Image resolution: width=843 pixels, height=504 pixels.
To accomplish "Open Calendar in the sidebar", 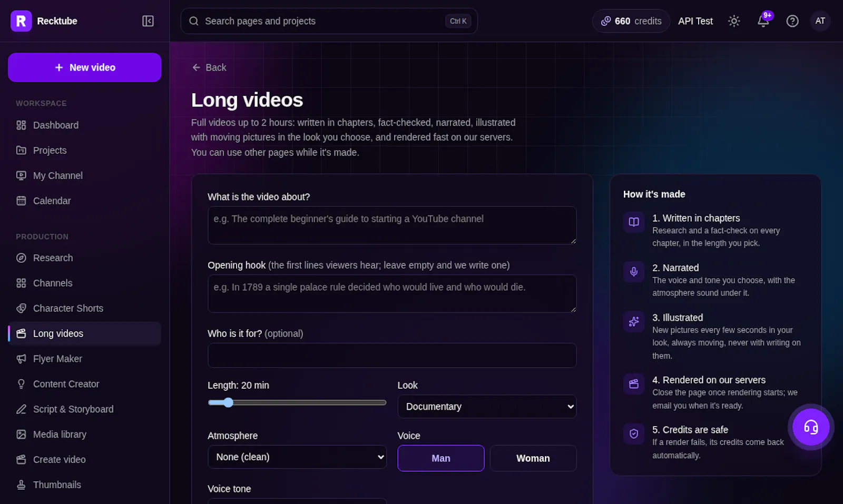I will click(84, 201).
